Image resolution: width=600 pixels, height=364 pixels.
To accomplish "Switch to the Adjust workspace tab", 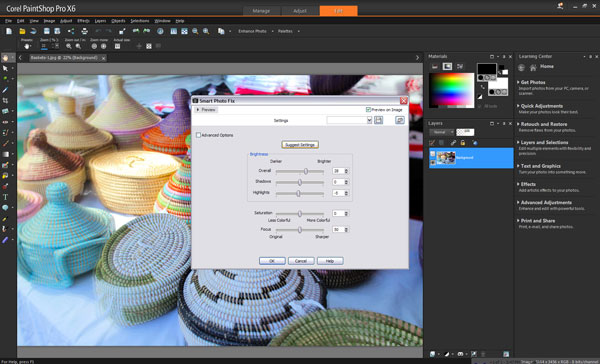I will point(300,11).
